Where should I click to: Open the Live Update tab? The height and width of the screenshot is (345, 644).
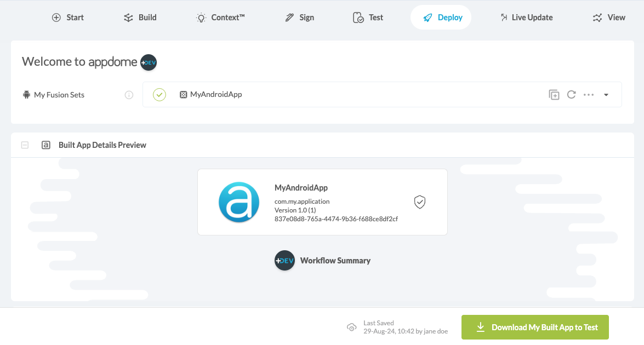[x=526, y=17]
